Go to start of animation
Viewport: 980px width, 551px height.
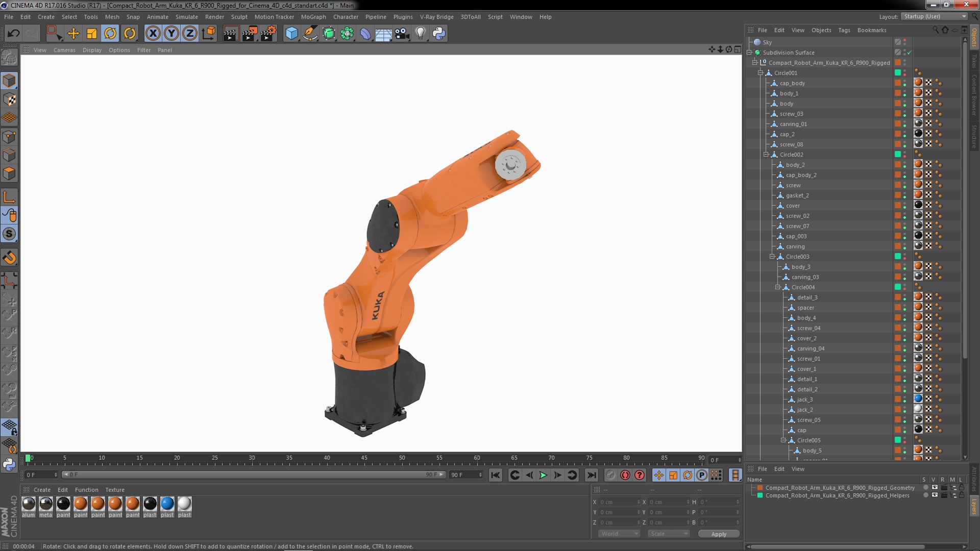(496, 475)
